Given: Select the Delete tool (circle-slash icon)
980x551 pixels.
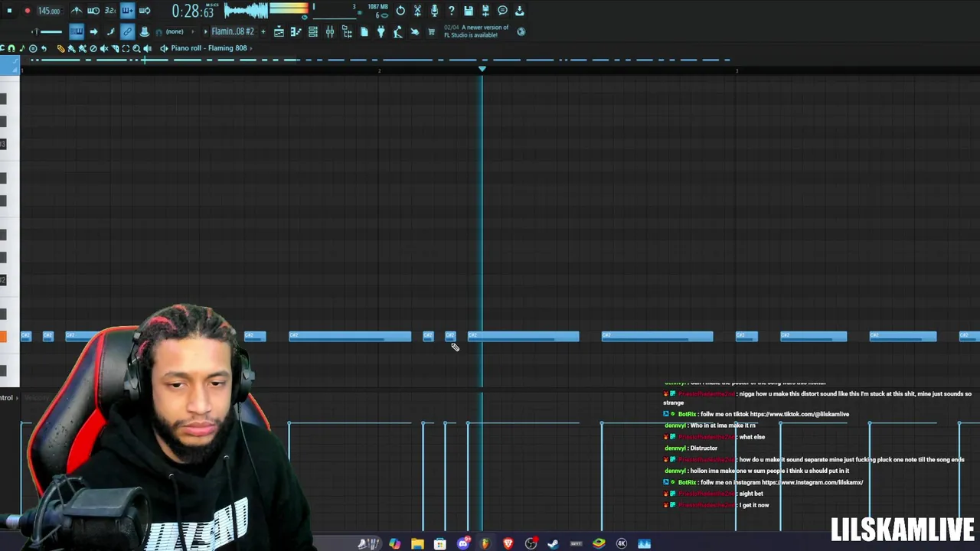Looking at the screenshot, I should pos(93,48).
